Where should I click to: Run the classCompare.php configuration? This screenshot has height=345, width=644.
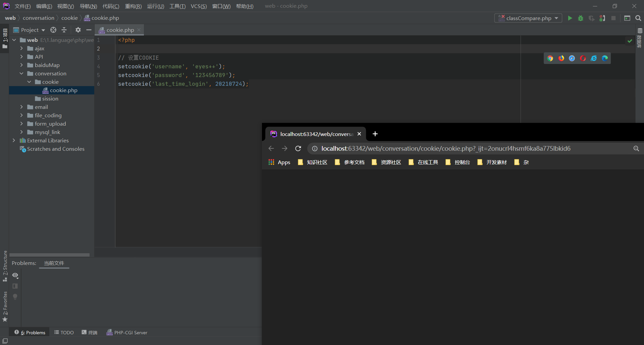pyautogui.click(x=570, y=18)
